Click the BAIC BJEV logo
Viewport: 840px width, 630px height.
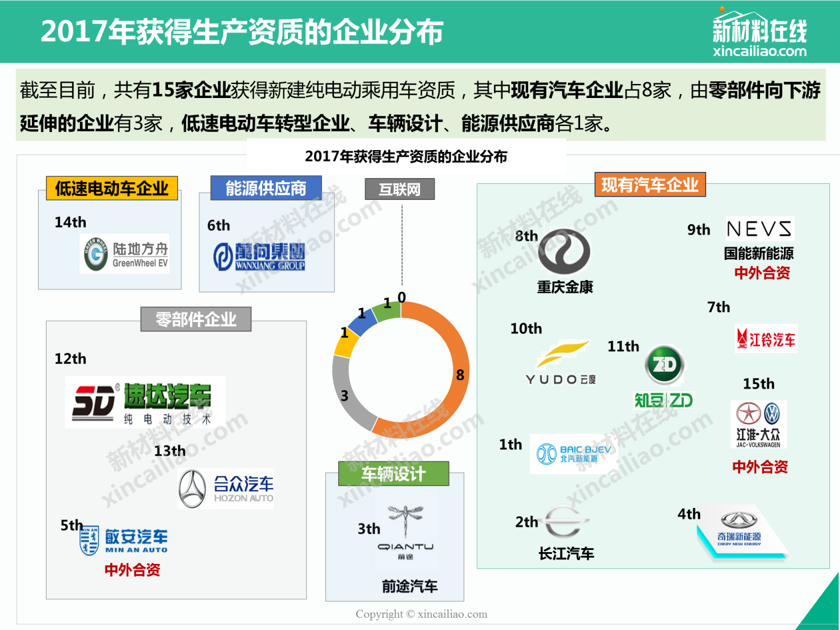click(x=574, y=454)
